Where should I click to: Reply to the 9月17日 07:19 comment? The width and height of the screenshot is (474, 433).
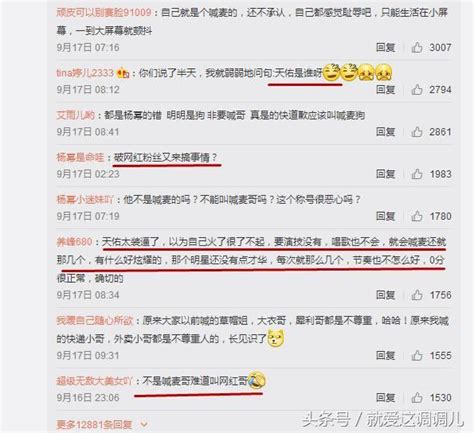pos(386,216)
